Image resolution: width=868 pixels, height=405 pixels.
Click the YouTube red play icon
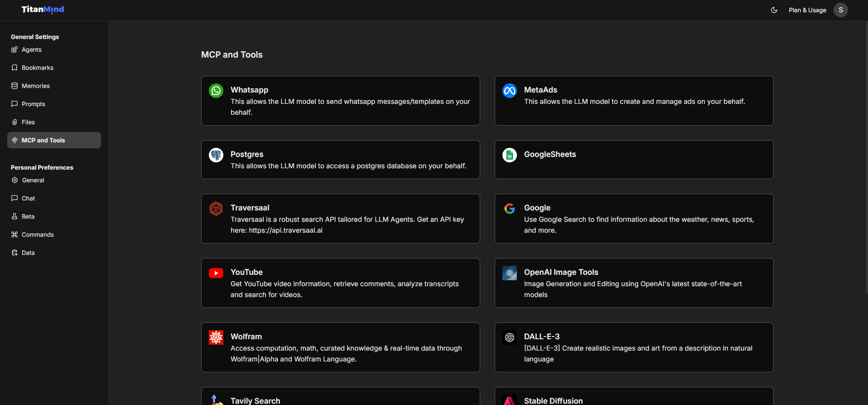216,273
